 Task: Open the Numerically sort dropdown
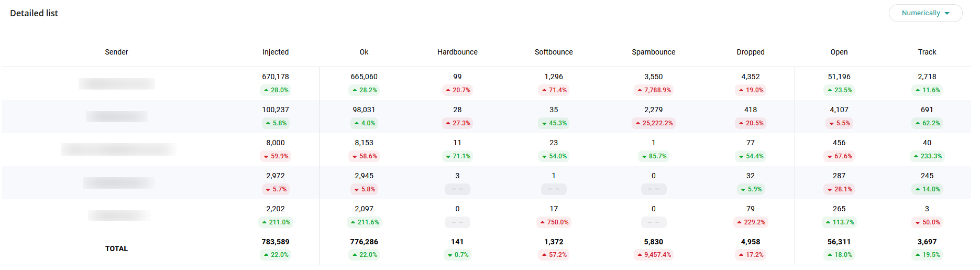pos(925,13)
